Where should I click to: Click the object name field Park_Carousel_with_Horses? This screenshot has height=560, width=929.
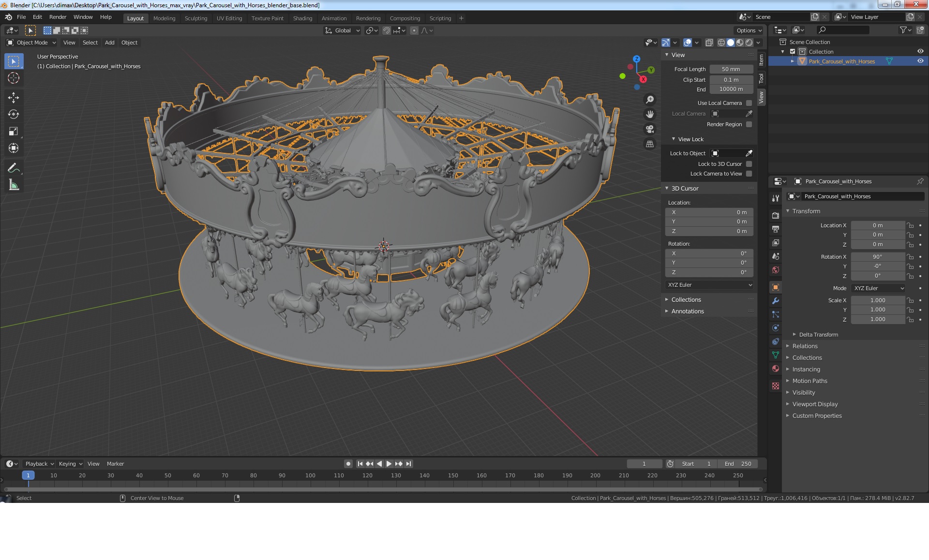pos(863,196)
